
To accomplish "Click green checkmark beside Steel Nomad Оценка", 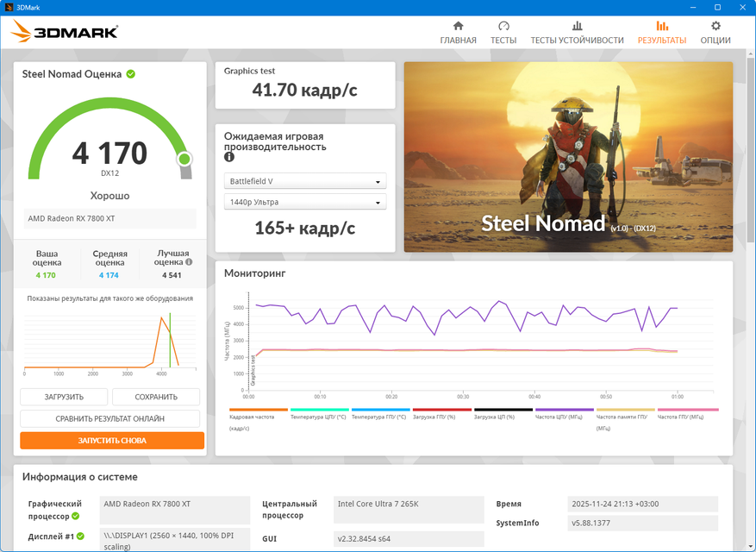I will pos(131,74).
